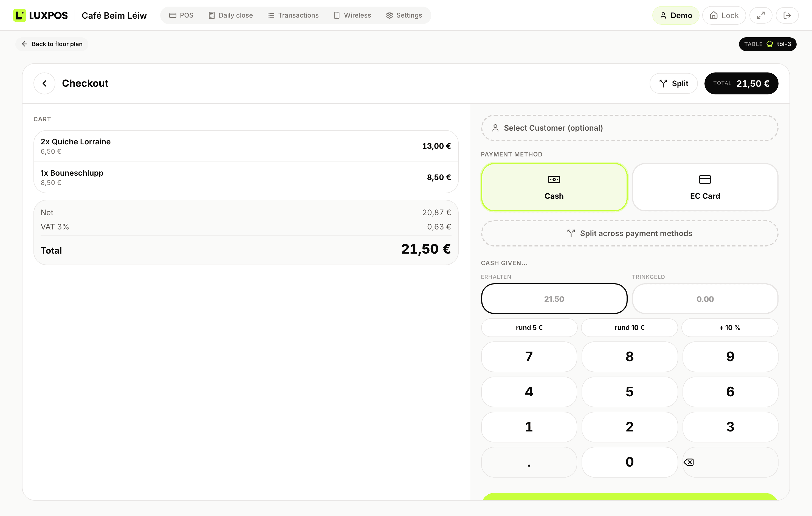Focus the Erhalten amount field
This screenshot has height=516, width=812.
point(554,299)
